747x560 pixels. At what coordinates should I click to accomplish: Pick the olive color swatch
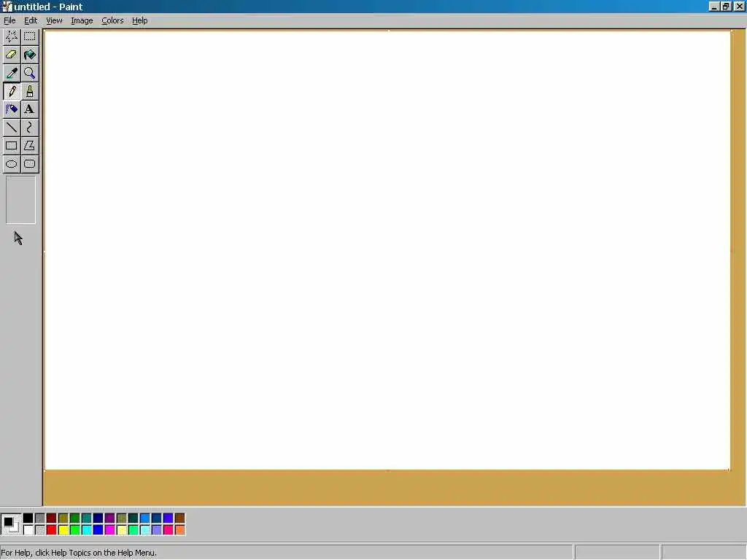click(63, 518)
